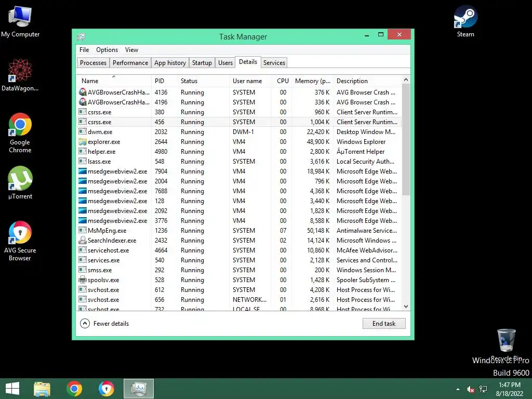Open the Recycle Bin icon
This screenshot has width=532, height=399.
click(x=506, y=344)
